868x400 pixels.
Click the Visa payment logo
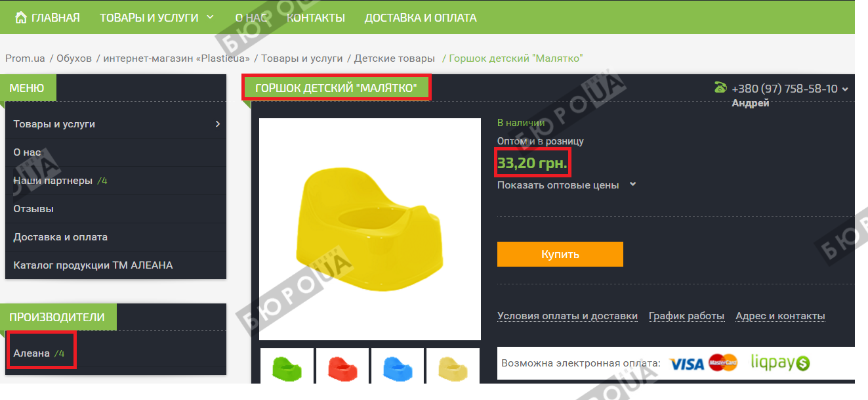coord(687,363)
